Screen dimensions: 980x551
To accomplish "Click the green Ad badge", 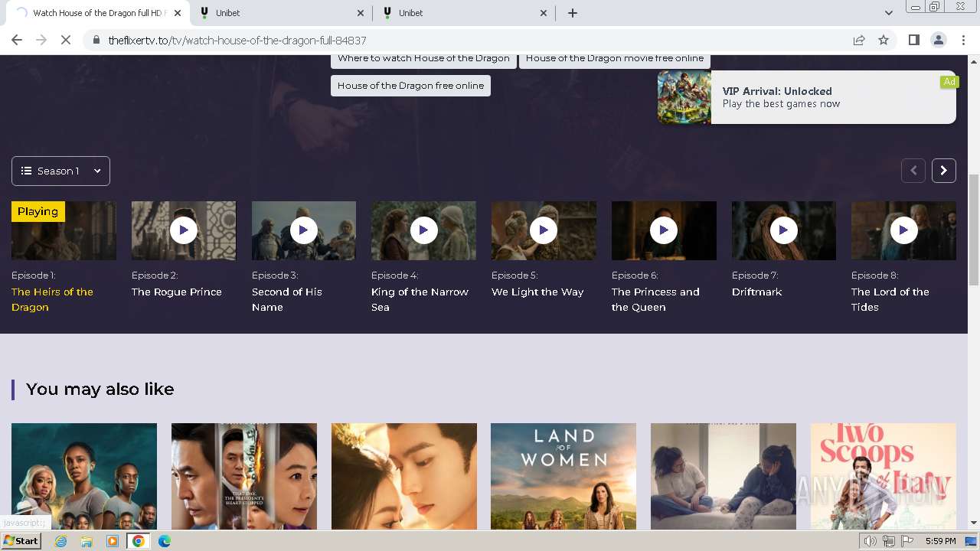I will pyautogui.click(x=949, y=82).
